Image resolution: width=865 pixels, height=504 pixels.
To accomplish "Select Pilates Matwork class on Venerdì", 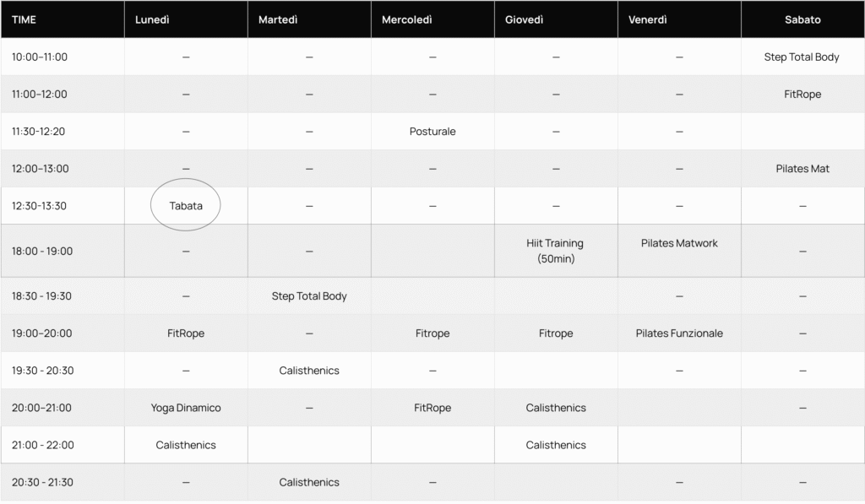I will 679,243.
